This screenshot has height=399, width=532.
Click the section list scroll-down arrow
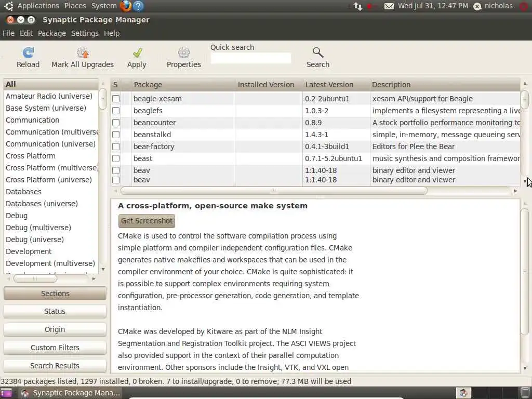(x=103, y=270)
